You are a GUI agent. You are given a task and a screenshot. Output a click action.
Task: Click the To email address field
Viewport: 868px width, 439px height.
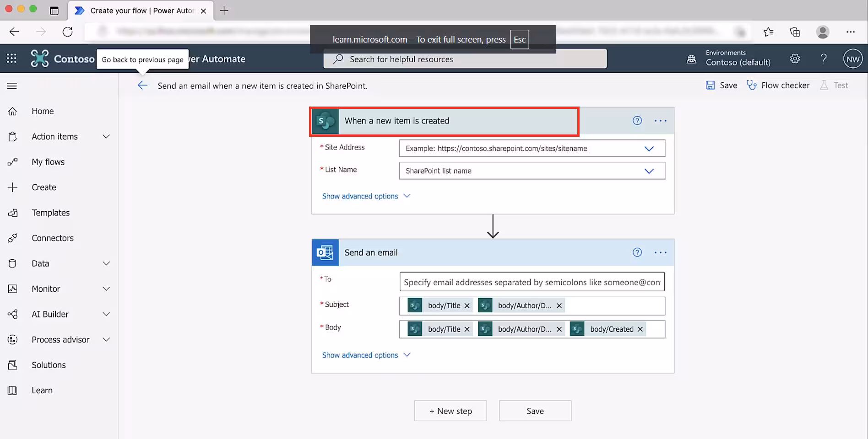[x=532, y=282]
